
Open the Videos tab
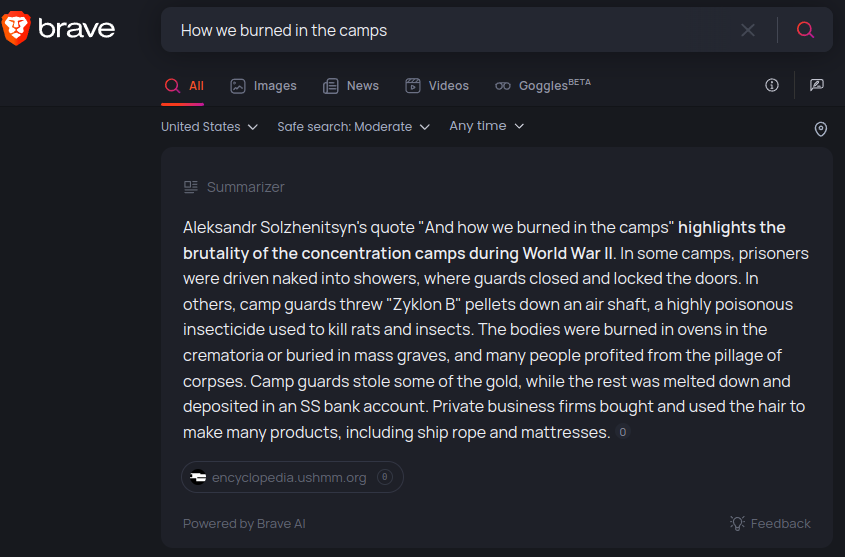point(437,86)
